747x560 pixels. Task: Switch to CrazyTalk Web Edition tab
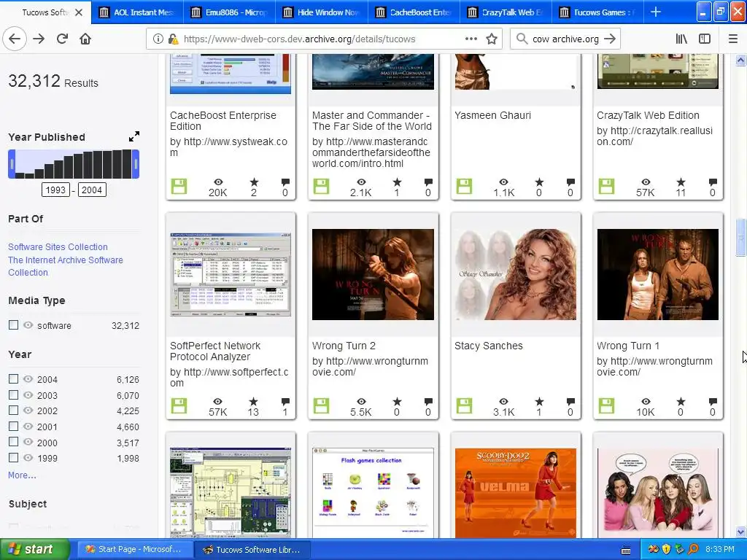point(506,12)
